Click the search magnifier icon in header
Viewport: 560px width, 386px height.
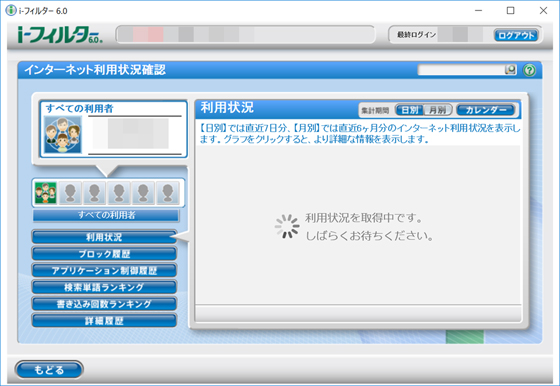[x=511, y=70]
